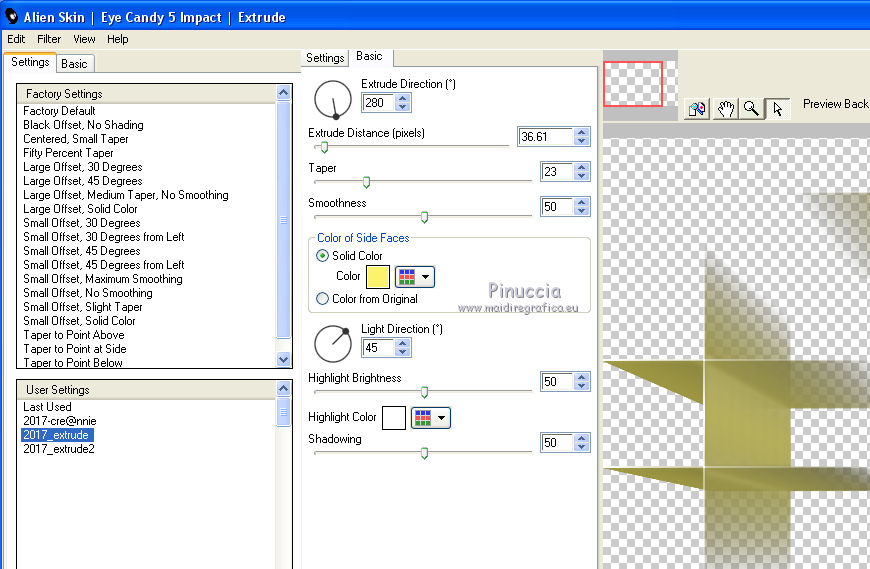The image size is (870, 569).
Task: Increase Shadowing with up stepper arrow
Action: click(x=581, y=438)
